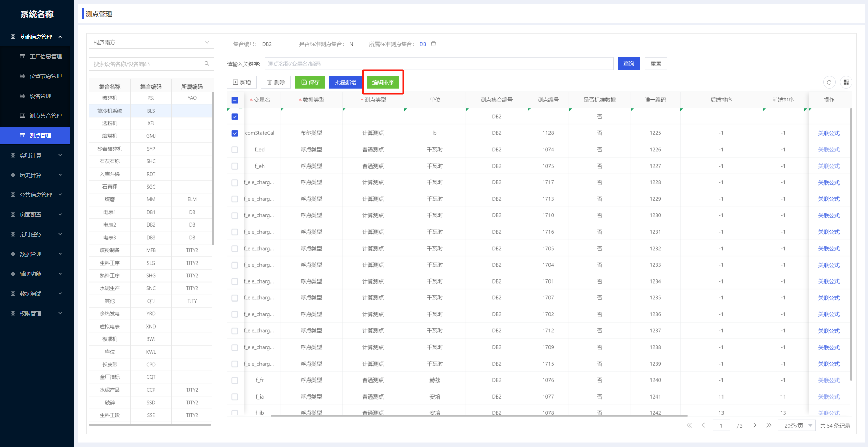868x447 pixels.
Task: Open the 权限管理 sidebar menu
Action: [x=35, y=313]
